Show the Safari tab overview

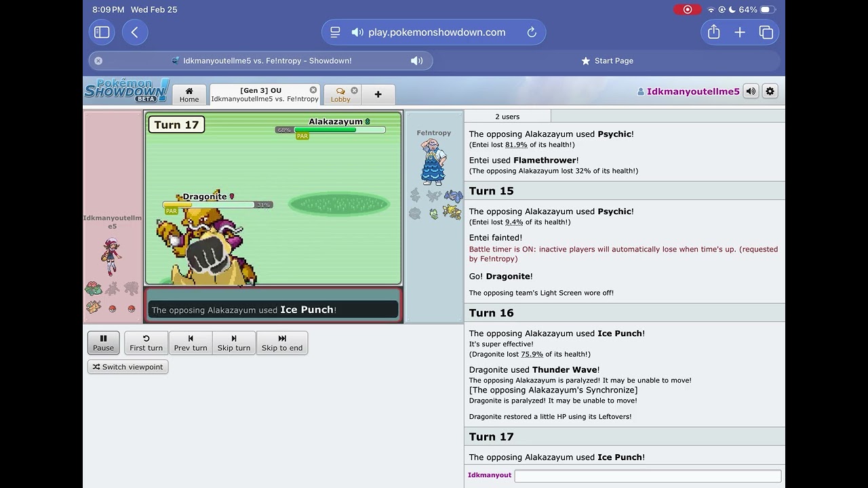(x=766, y=32)
